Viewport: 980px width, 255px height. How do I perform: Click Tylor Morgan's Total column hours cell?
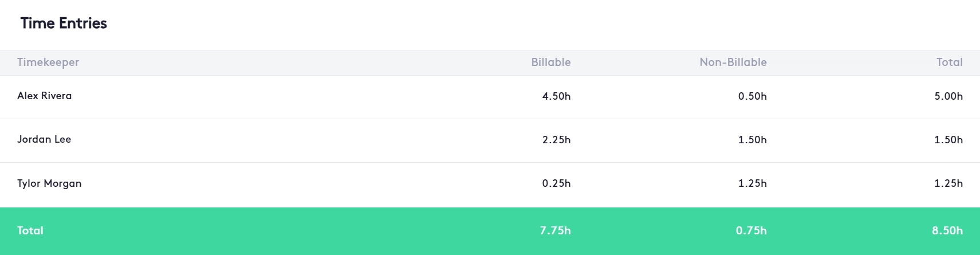click(x=948, y=183)
